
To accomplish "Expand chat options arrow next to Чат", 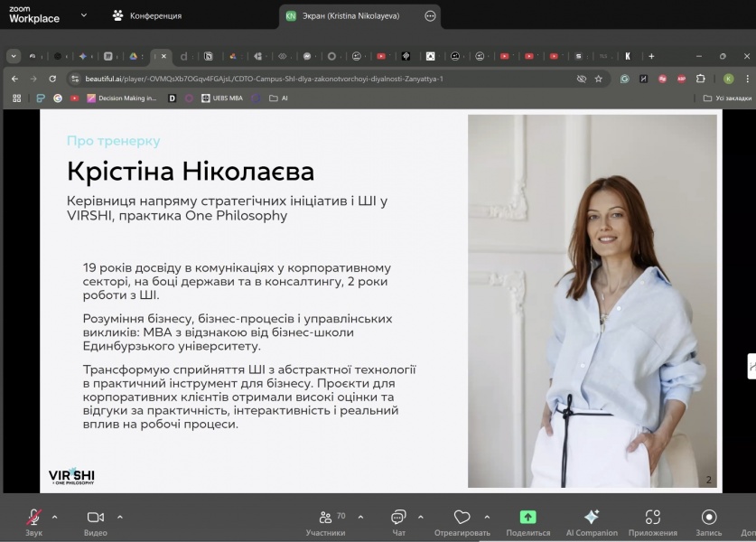I will [421, 517].
